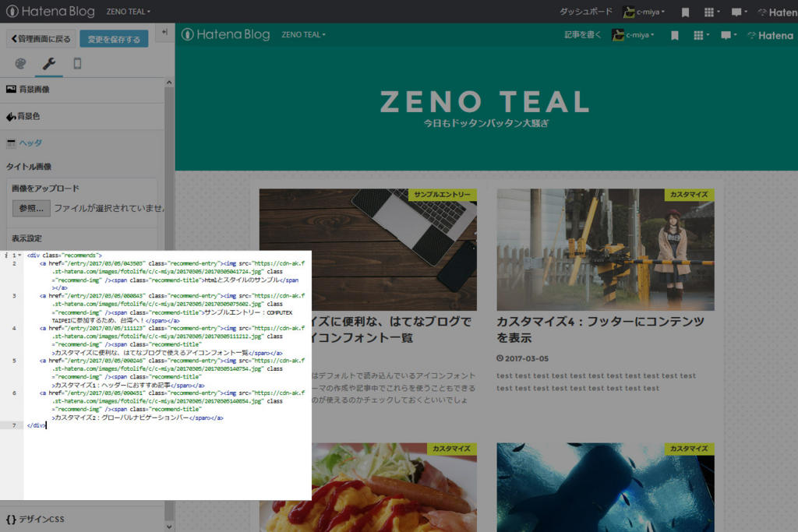Open the ZENO TEAL dropdown in top bar
Image resolution: width=798 pixels, height=532 pixels.
click(129, 11)
